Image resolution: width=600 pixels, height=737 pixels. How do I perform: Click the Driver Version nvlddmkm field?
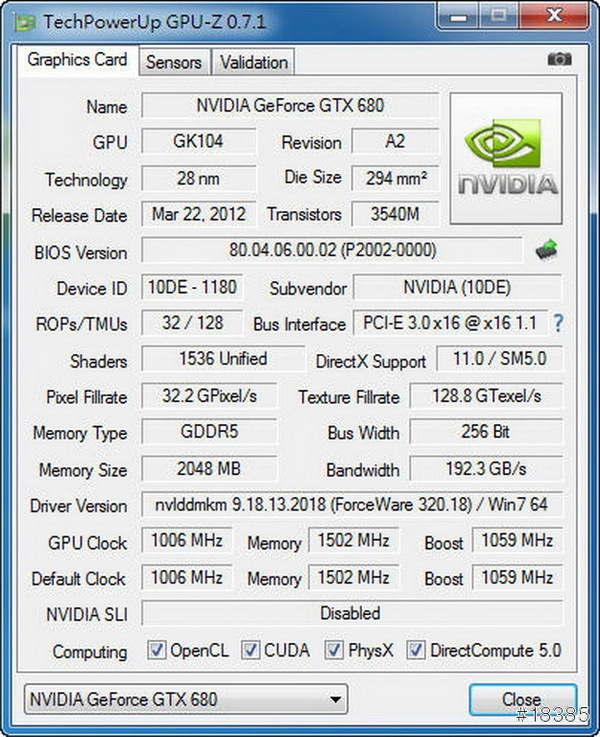[351, 505]
